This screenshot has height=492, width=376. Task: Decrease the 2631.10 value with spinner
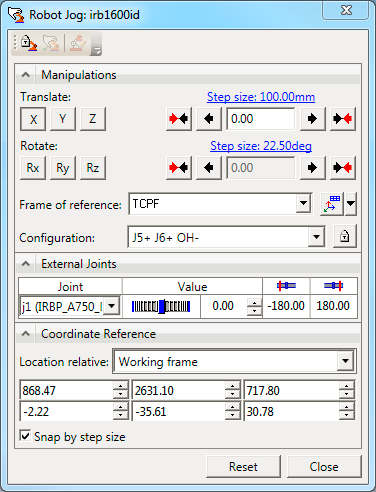[233, 395]
